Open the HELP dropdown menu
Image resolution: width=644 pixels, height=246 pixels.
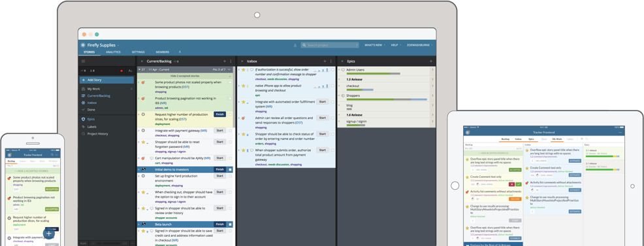396,45
